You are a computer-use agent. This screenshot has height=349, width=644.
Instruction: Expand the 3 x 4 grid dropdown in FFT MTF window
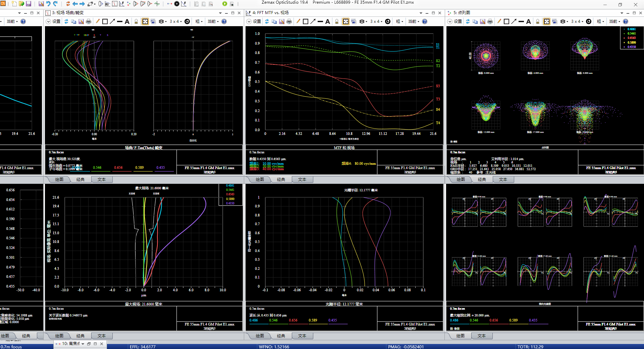click(377, 21)
